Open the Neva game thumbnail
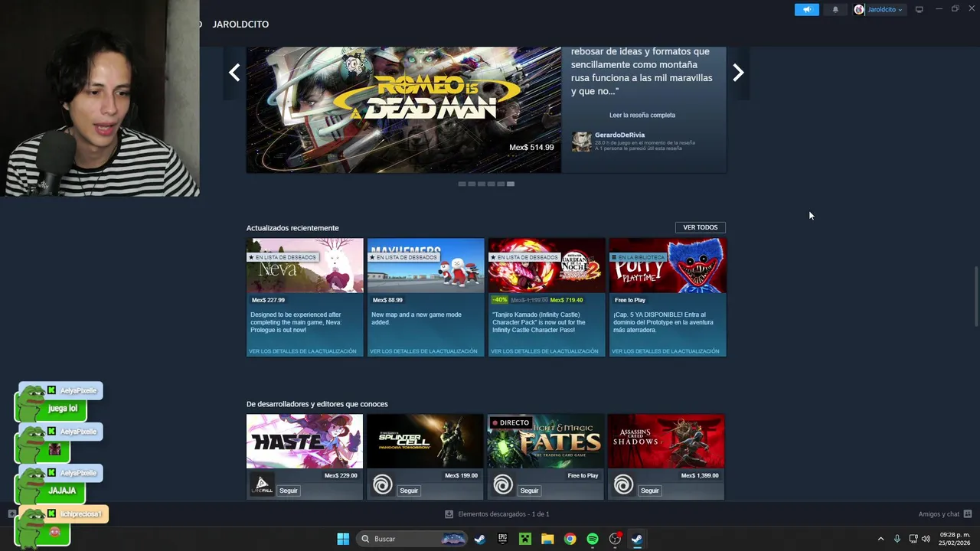 305,266
